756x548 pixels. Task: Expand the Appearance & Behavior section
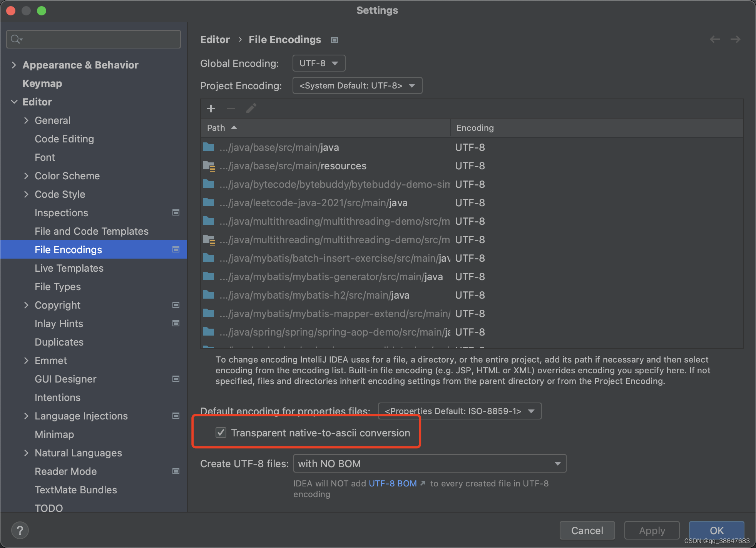14,65
